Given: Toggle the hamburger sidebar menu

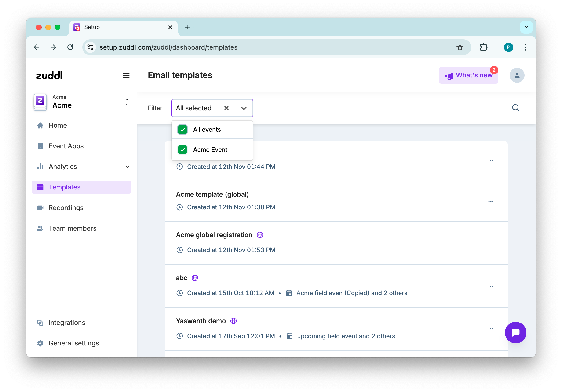Looking at the screenshot, I should coord(126,75).
